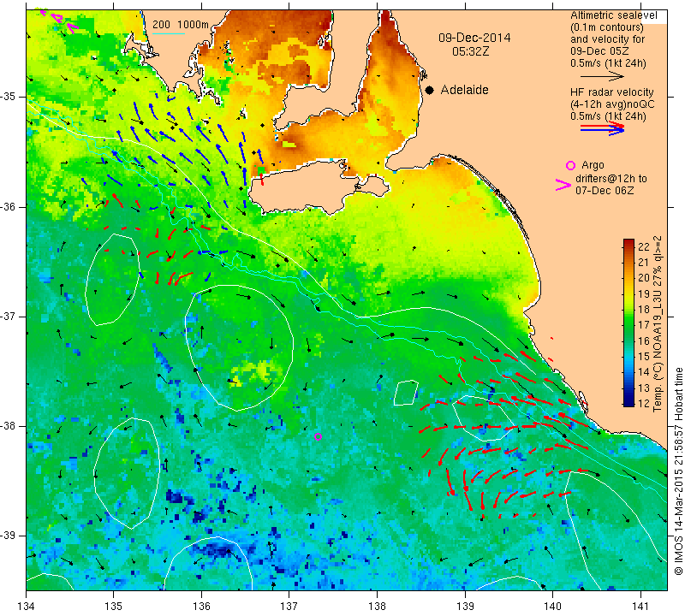This screenshot has width=685, height=616.
Task: Click the longitude axis label '135'
Action: pyautogui.click(x=114, y=606)
